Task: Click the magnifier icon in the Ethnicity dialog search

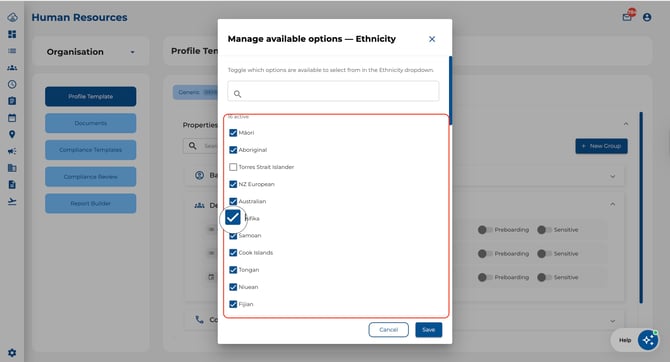Action: point(238,94)
